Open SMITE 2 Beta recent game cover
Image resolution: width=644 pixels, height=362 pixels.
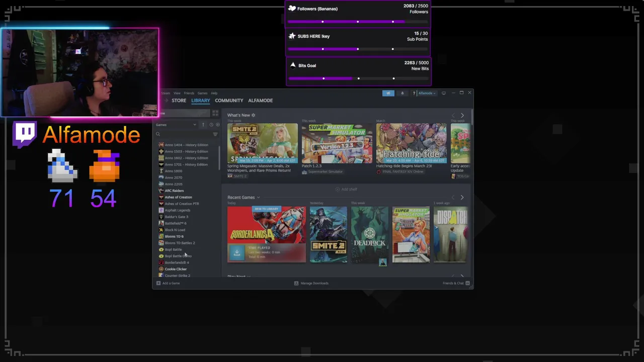click(328, 234)
